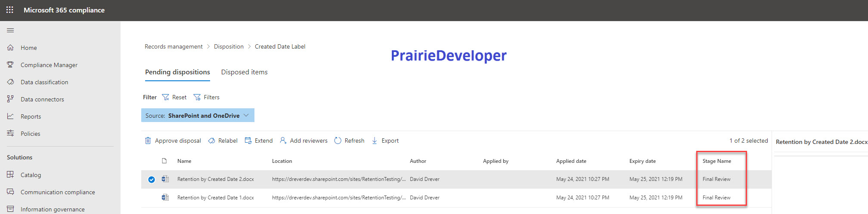868x214 pixels.
Task: Open Policies in the sidebar
Action: click(x=31, y=134)
